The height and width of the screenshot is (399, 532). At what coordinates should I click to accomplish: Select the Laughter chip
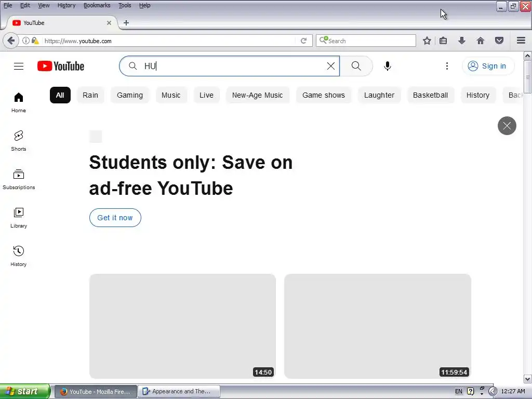379,96
